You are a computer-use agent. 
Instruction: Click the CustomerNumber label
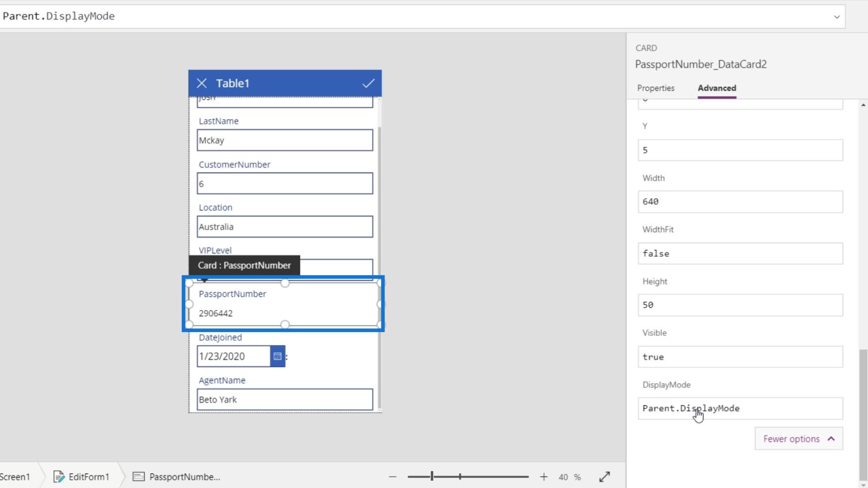234,164
